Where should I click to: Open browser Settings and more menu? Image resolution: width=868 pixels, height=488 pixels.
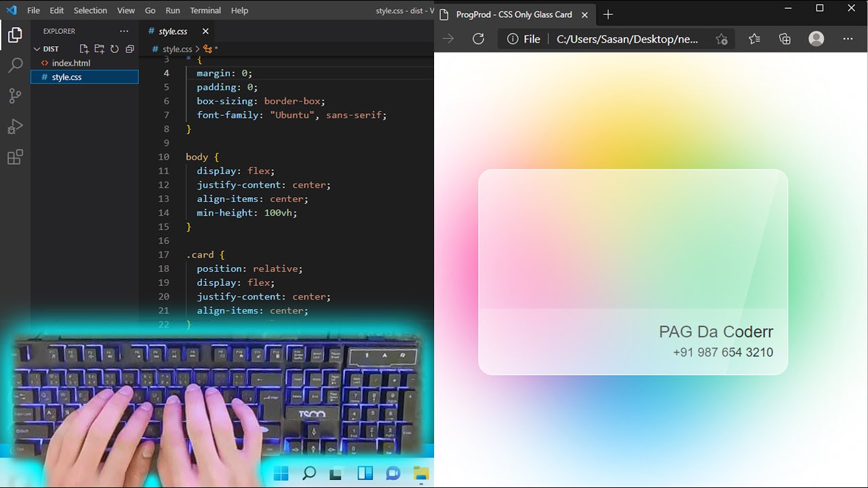tap(848, 39)
